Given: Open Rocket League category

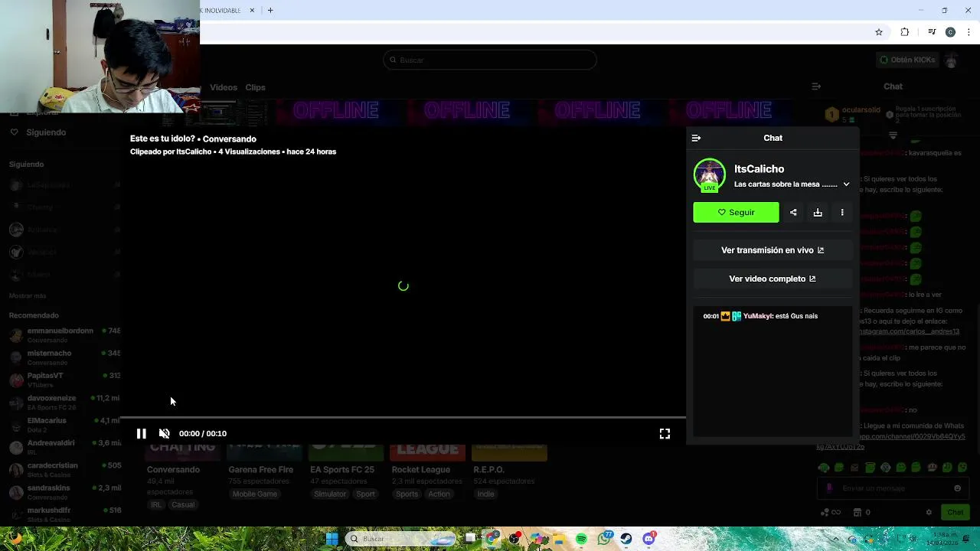Looking at the screenshot, I should (420, 470).
